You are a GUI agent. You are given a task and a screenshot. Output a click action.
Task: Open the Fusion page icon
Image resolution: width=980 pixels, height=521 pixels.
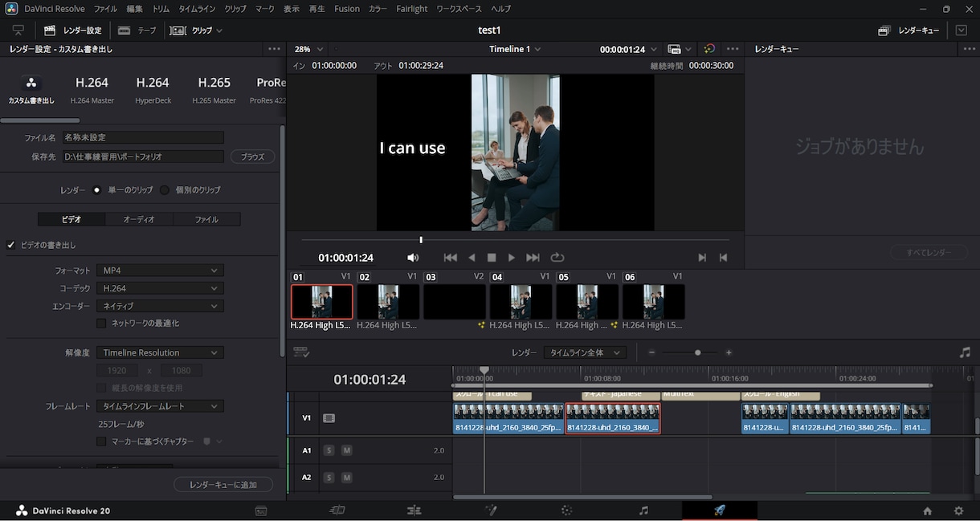point(491,511)
